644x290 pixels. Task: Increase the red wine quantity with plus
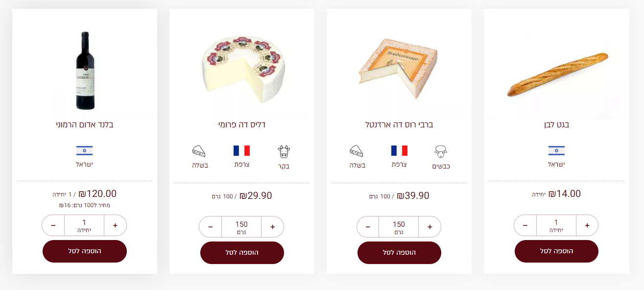(x=116, y=226)
